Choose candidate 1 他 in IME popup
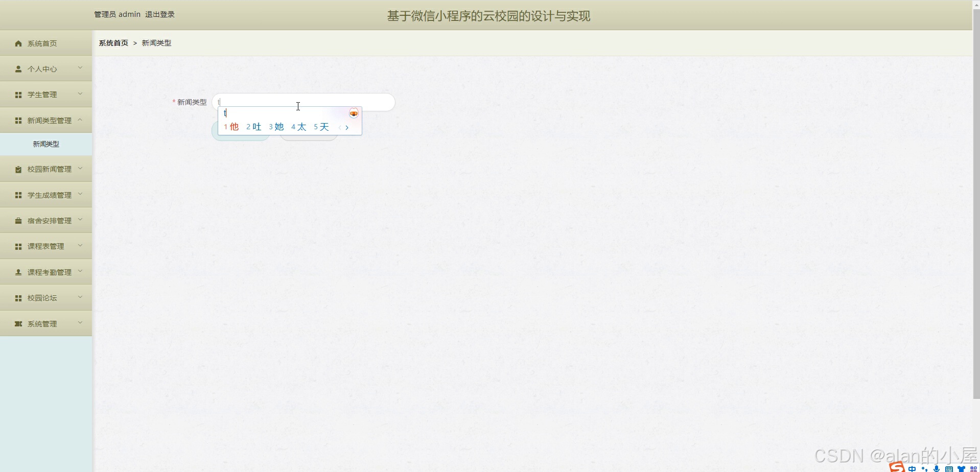This screenshot has width=980, height=472. pyautogui.click(x=231, y=127)
